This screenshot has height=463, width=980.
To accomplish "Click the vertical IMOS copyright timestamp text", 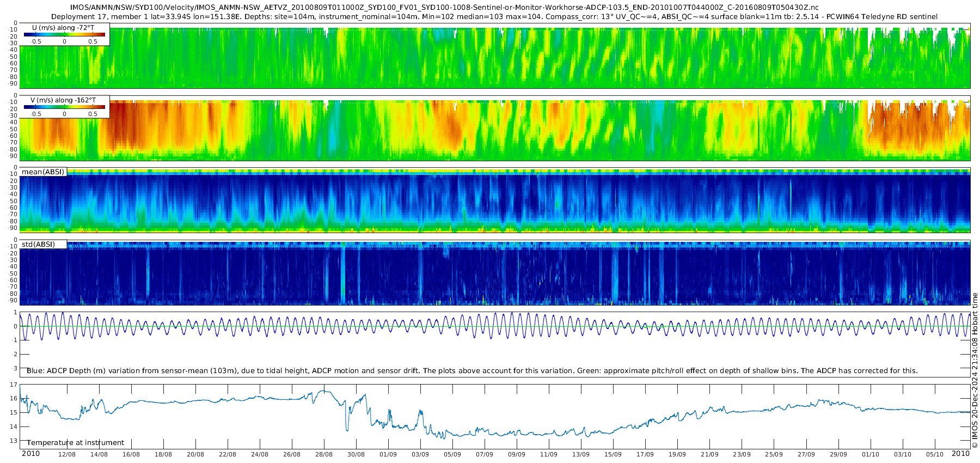I will (975, 370).
